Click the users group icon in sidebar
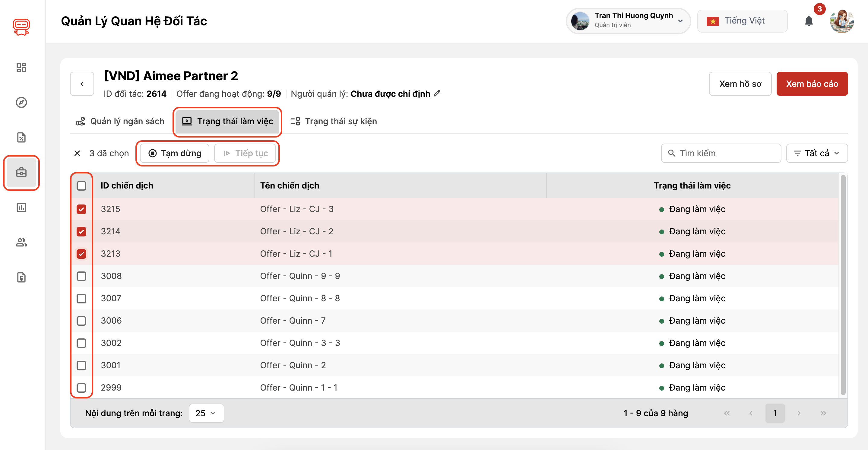This screenshot has width=868, height=450. pyautogui.click(x=21, y=242)
